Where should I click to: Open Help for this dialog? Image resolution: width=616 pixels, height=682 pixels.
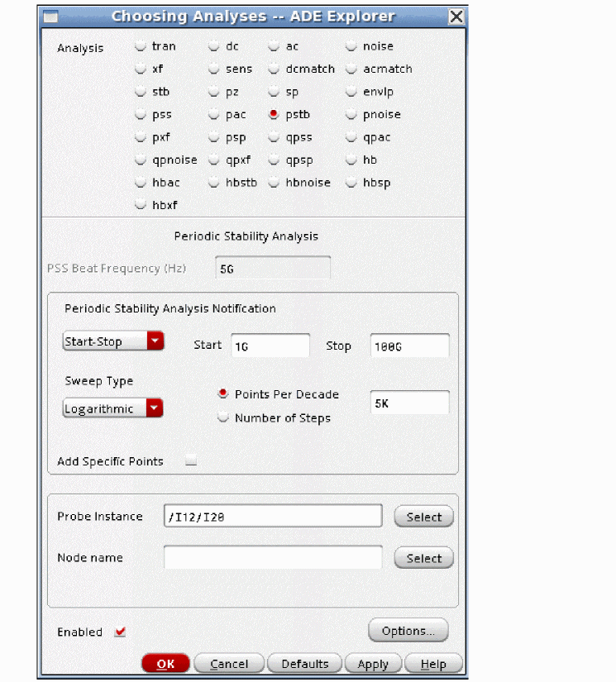pos(433,663)
